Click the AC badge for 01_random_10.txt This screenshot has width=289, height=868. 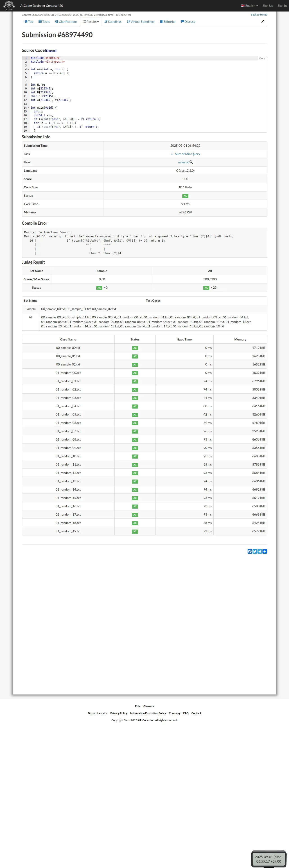pyautogui.click(x=135, y=456)
